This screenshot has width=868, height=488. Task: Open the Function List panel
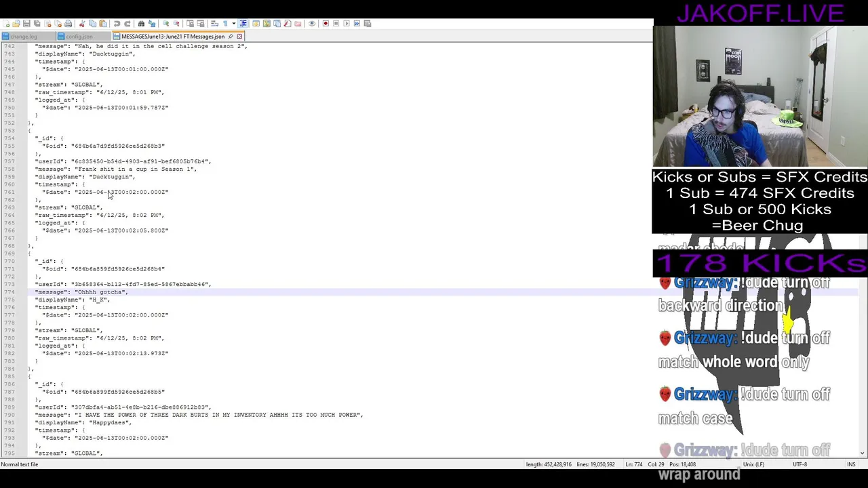click(287, 23)
